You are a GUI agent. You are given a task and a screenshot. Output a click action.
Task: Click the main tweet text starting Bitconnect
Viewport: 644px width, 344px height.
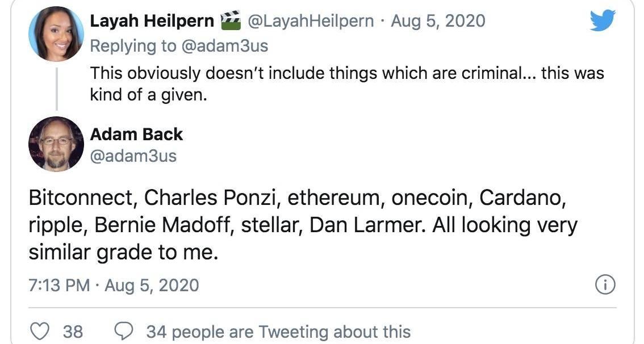(x=303, y=225)
